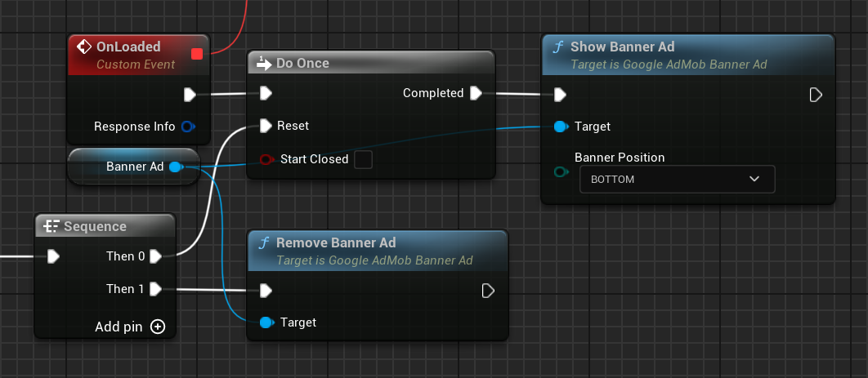Click Show Banner Ad execution output pin
Viewport: 868px width, 378px height.
pos(815,95)
